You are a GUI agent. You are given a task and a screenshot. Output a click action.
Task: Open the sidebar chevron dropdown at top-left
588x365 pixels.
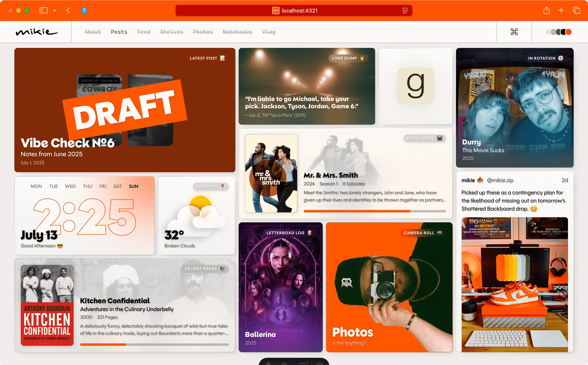click(54, 10)
